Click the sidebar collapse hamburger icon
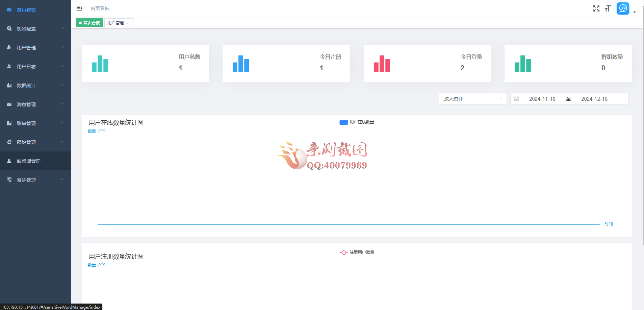Image resolution: width=644 pixels, height=310 pixels. [79, 8]
